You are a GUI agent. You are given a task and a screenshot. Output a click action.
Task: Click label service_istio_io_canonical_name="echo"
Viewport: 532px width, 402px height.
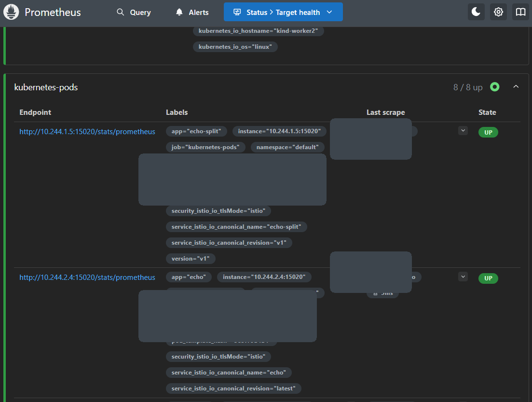[x=229, y=373]
